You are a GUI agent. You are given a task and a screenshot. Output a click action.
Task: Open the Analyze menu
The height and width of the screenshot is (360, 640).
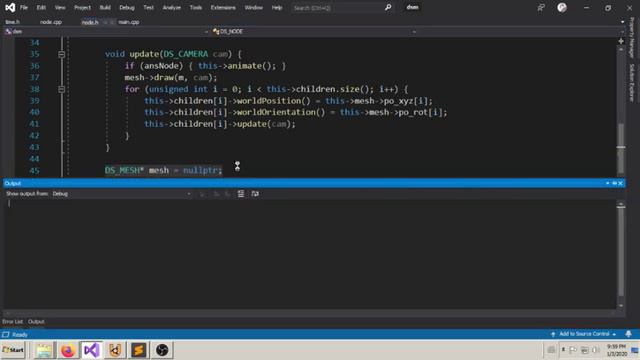[x=171, y=7]
